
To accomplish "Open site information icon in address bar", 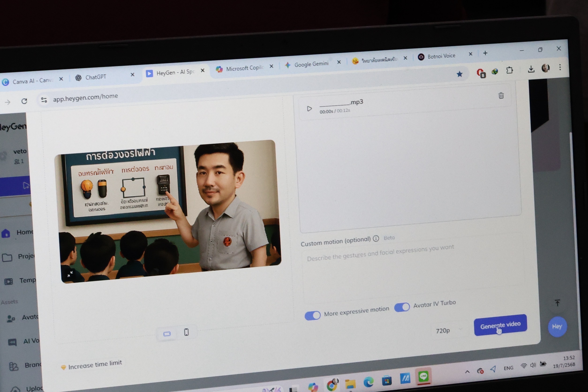I will coord(44,100).
